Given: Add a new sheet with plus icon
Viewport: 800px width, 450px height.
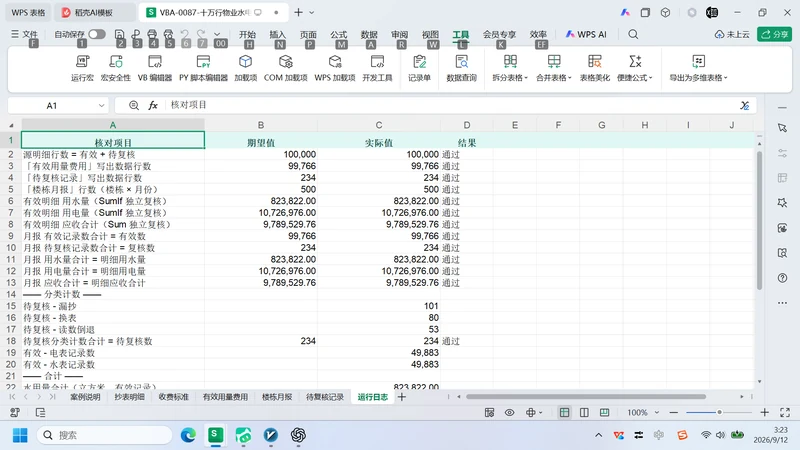Looking at the screenshot, I should coord(402,396).
